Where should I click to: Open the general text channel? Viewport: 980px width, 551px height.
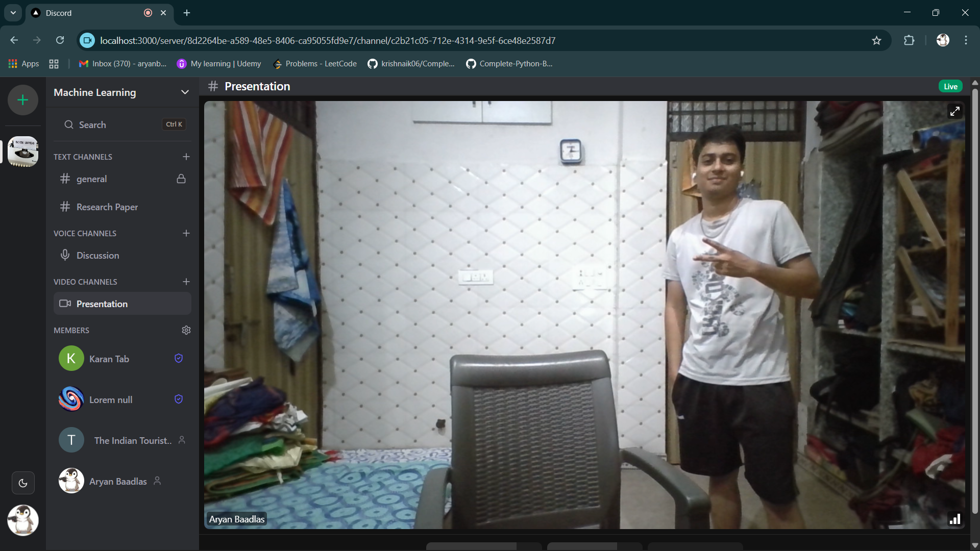[x=92, y=179]
